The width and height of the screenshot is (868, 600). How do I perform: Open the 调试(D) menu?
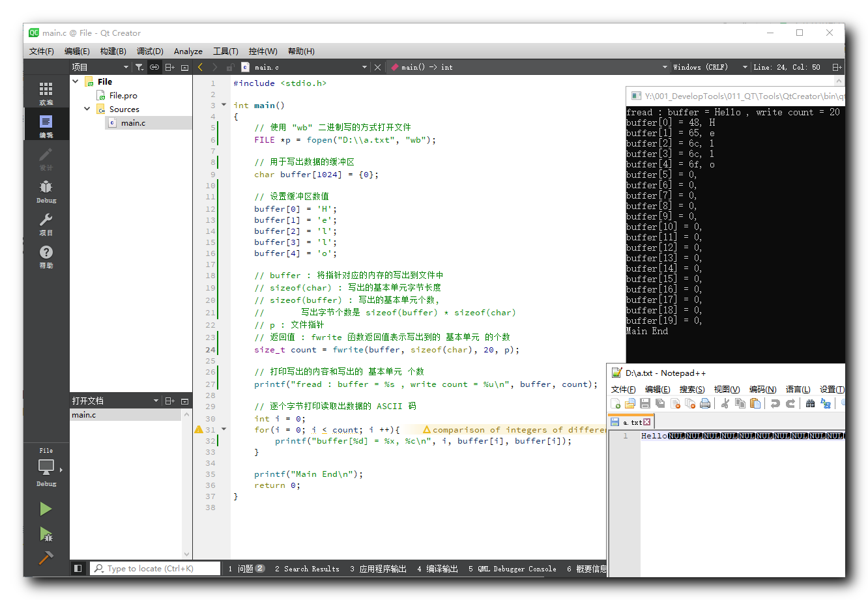(x=150, y=51)
